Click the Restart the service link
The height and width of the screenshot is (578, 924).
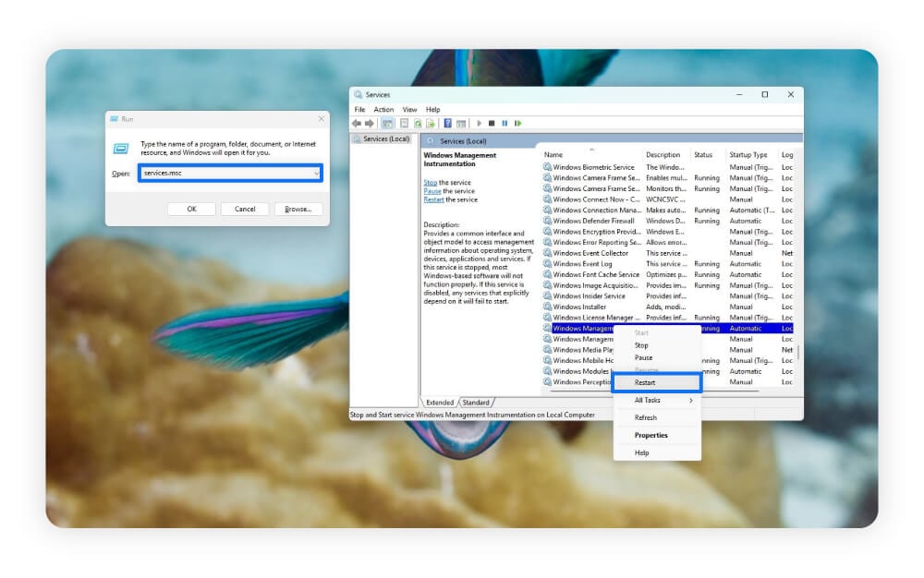[433, 200]
